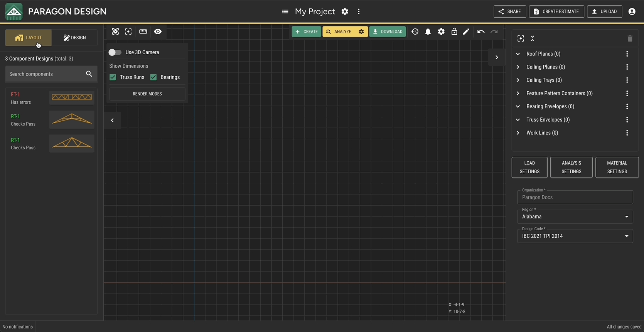Select the Layout tab
The height and width of the screenshot is (332, 644).
click(28, 38)
